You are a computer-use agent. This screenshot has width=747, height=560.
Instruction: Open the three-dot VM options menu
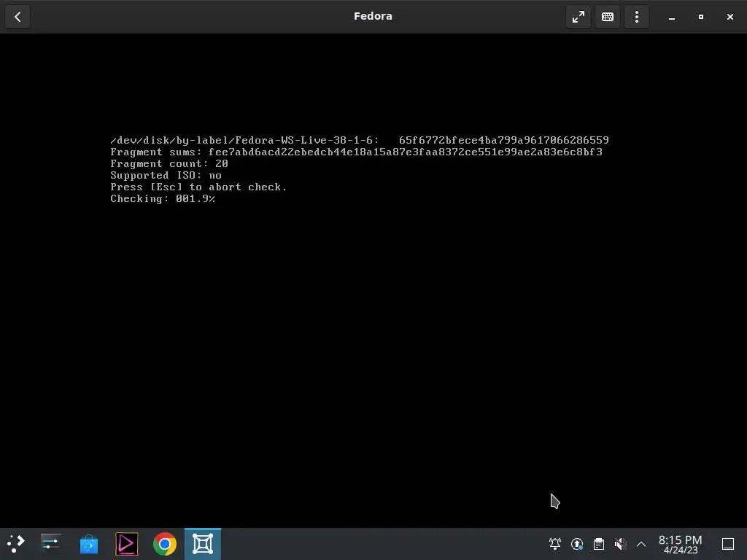[636, 17]
